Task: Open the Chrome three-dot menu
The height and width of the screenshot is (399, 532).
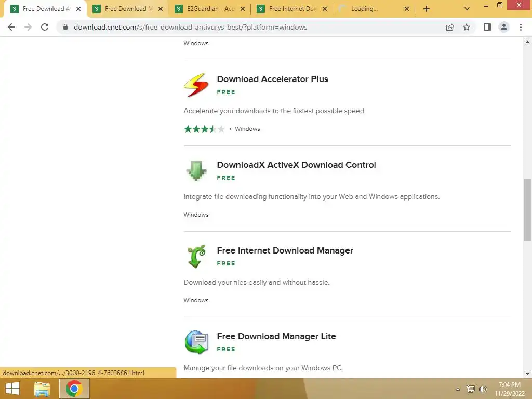Action: click(x=521, y=27)
